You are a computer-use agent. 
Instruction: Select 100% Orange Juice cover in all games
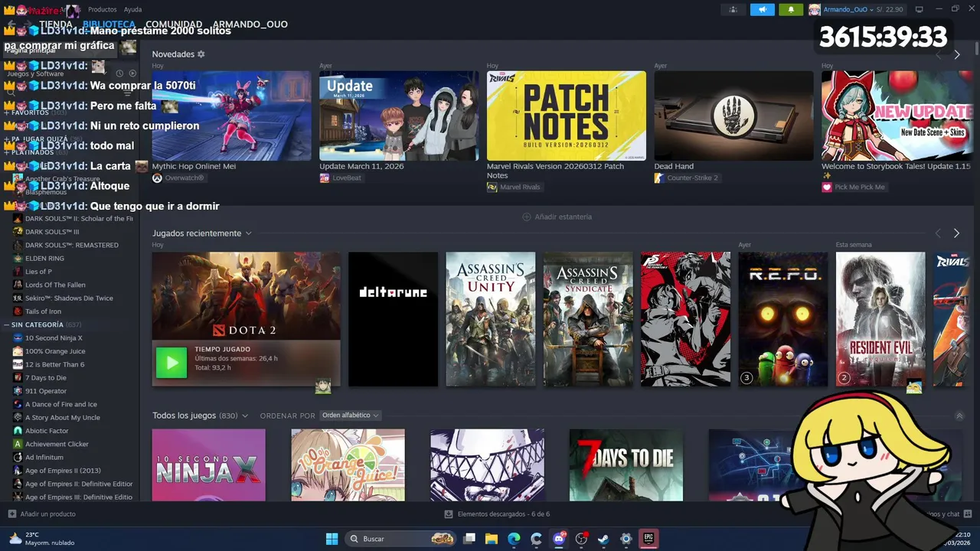click(x=348, y=465)
